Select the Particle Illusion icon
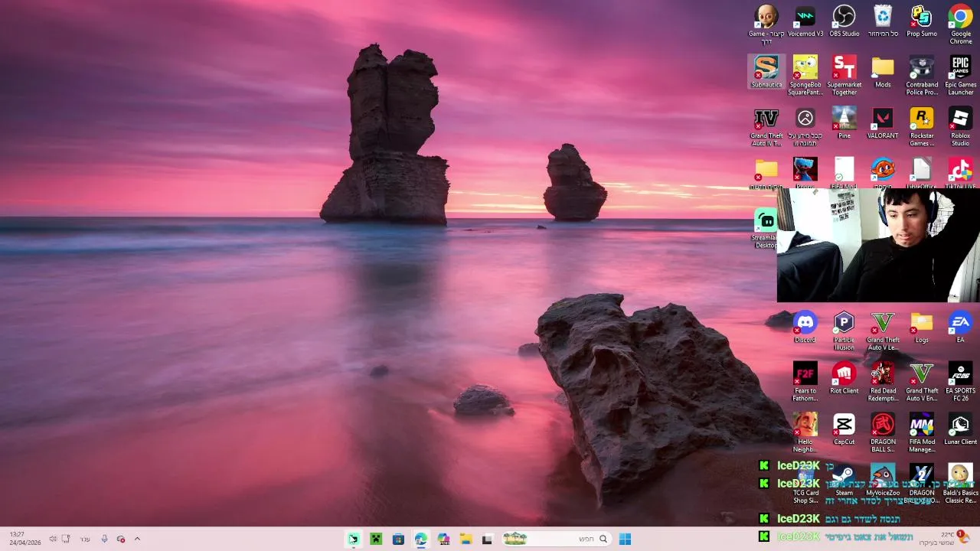Viewport: 980px width, 551px height. 844,331
